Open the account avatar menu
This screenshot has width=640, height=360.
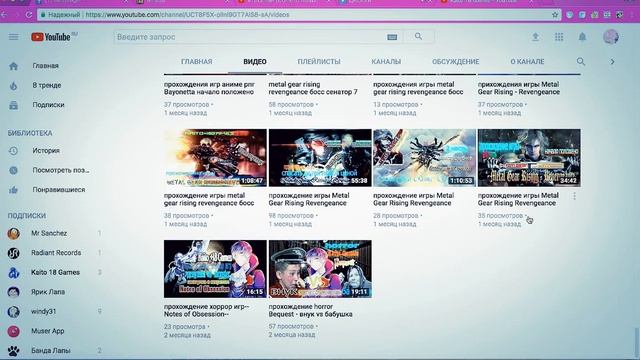611,37
